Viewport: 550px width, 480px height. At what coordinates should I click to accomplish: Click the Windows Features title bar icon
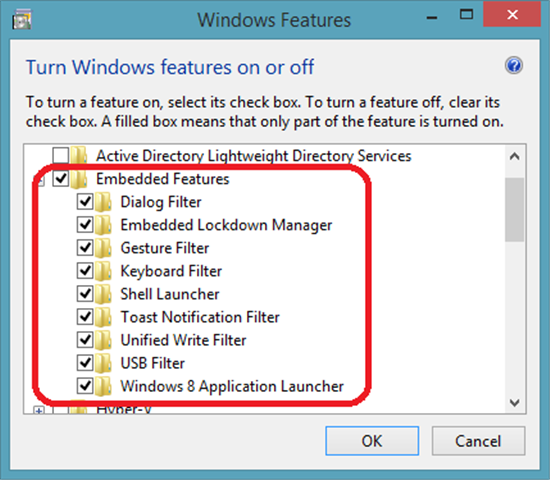point(22,20)
